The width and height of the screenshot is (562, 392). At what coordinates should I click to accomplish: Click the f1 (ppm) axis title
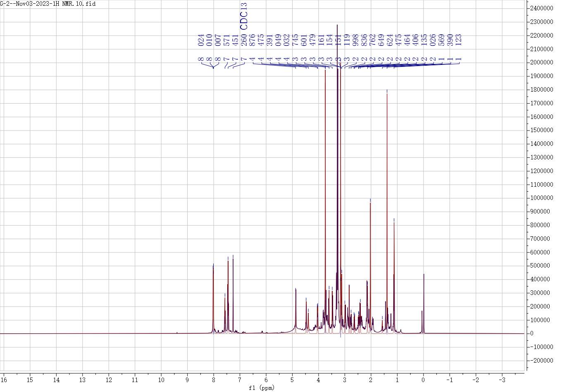(x=261, y=388)
